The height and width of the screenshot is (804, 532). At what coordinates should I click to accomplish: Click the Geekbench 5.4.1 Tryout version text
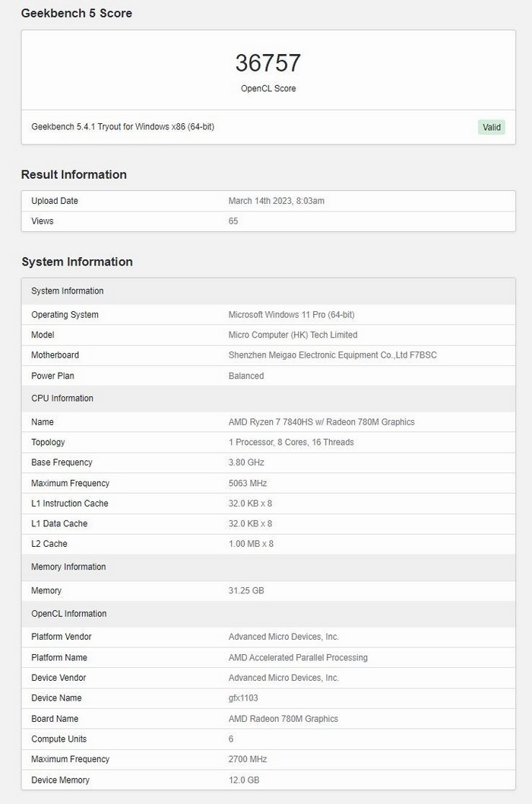click(122, 126)
